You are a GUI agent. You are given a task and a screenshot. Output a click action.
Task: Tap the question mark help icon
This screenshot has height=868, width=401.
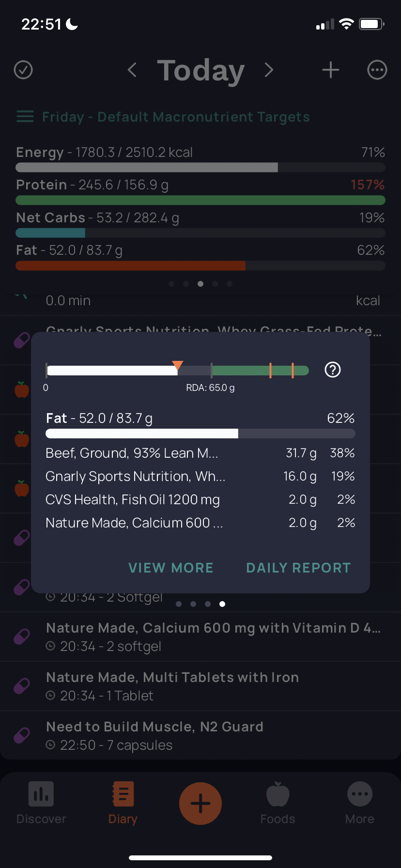coord(333,370)
